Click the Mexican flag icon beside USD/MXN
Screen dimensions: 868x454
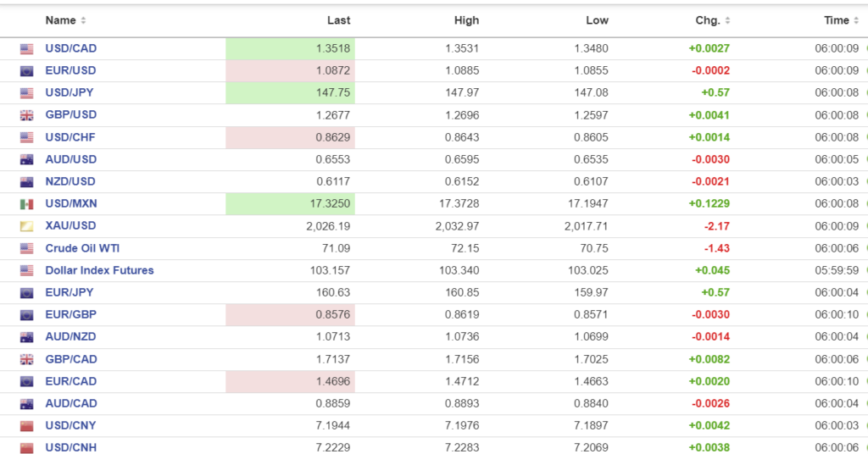pos(26,204)
